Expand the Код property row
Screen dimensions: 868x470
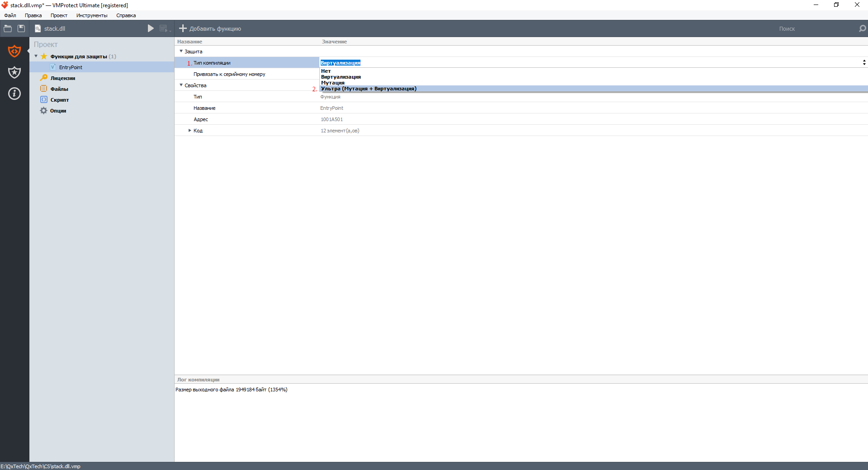point(190,130)
